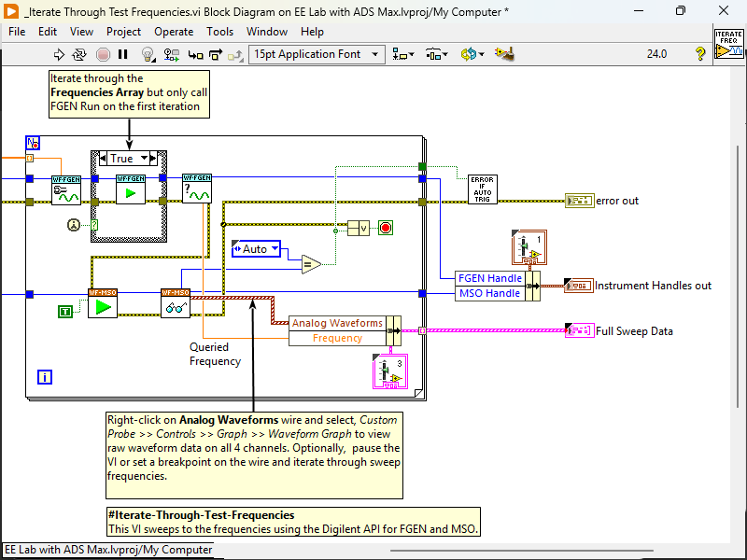
Task: Click the Clean Up Diagram broom icon
Action: pos(504,55)
